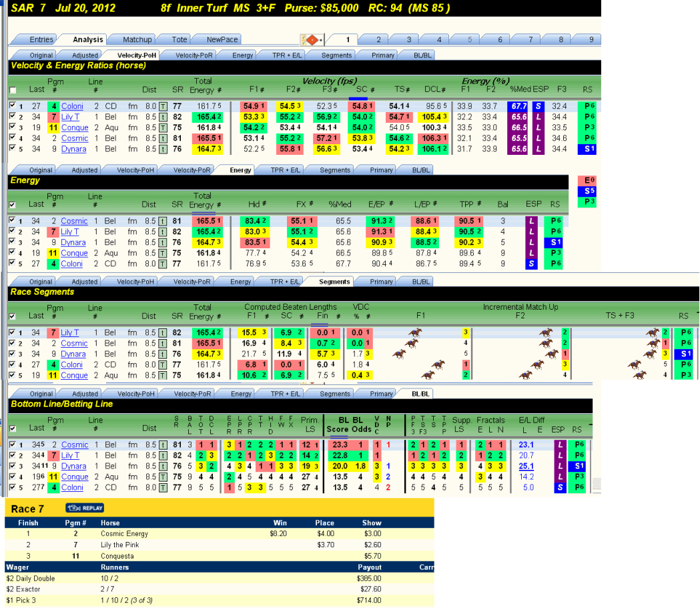Screen dimensions: 700x608
Task: Click blue ESP 'S' badge for Coloni, Bottom Line panel
Action: click(x=561, y=487)
